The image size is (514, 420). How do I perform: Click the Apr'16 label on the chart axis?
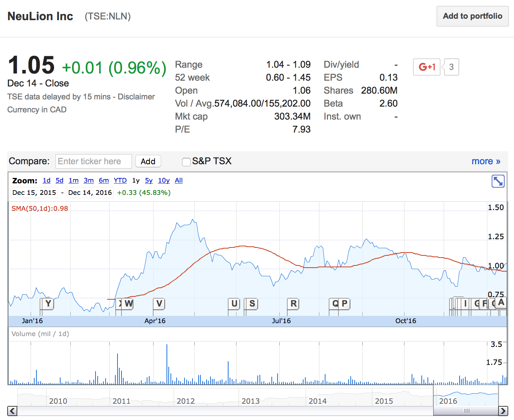click(x=155, y=321)
